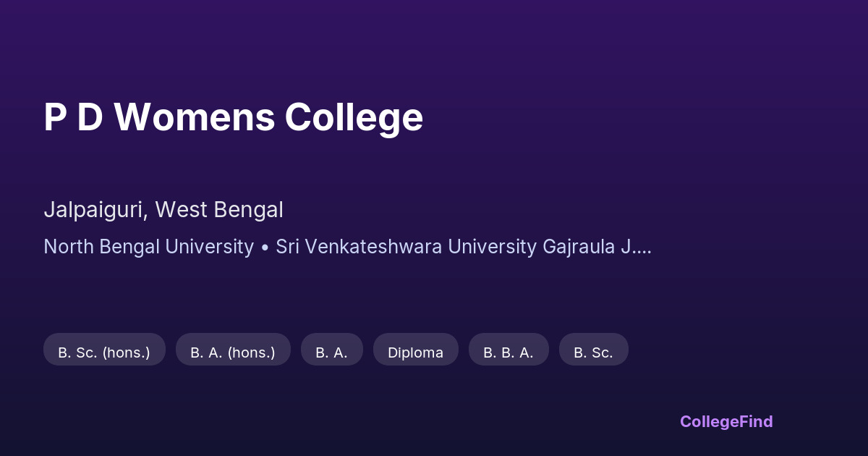
Task: Open the CollegeFind brand logo
Action: [726, 421]
